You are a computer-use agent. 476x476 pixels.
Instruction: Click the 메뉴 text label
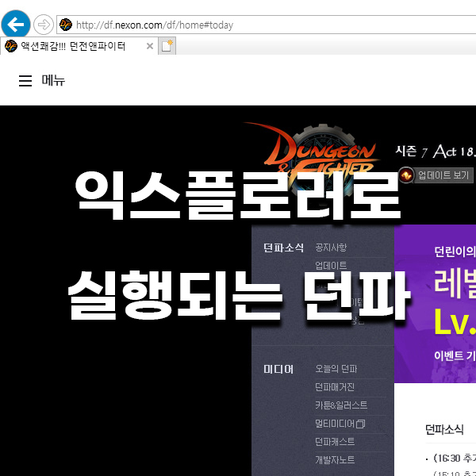point(53,80)
